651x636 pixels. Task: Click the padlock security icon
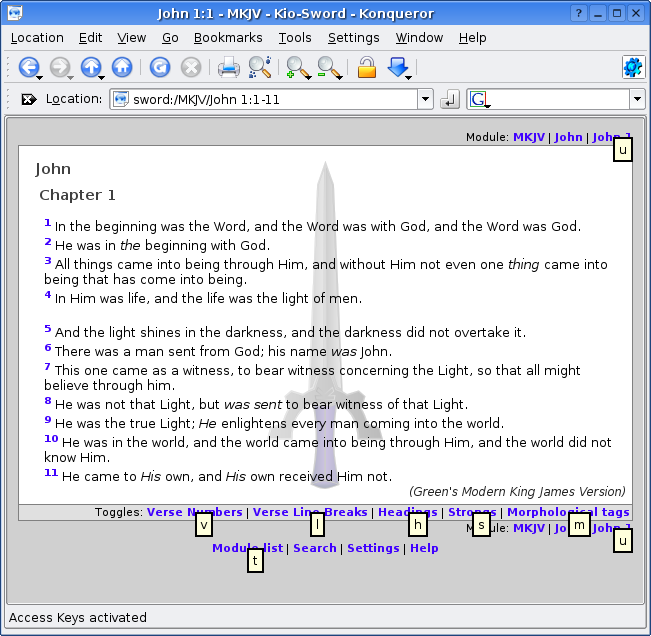tap(367, 67)
